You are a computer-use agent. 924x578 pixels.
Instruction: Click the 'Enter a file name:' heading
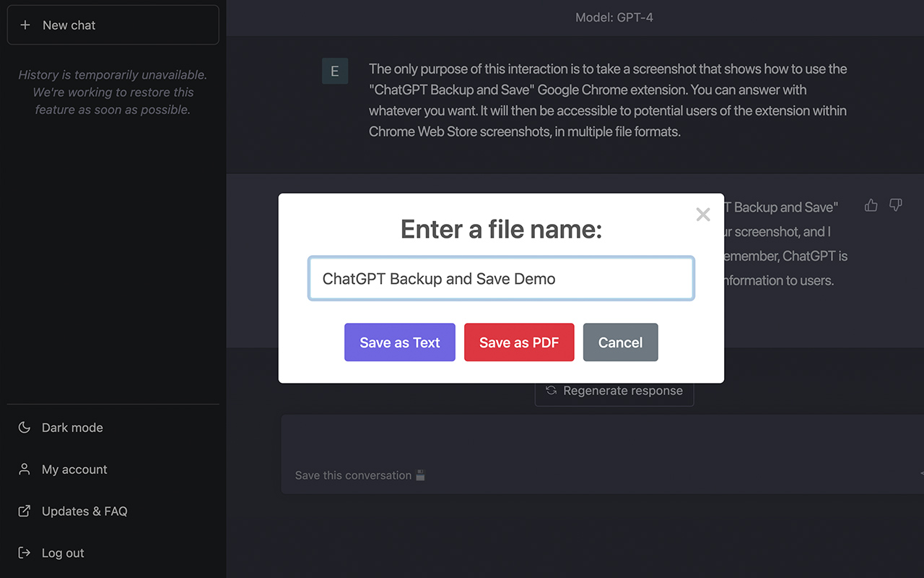tap(501, 230)
